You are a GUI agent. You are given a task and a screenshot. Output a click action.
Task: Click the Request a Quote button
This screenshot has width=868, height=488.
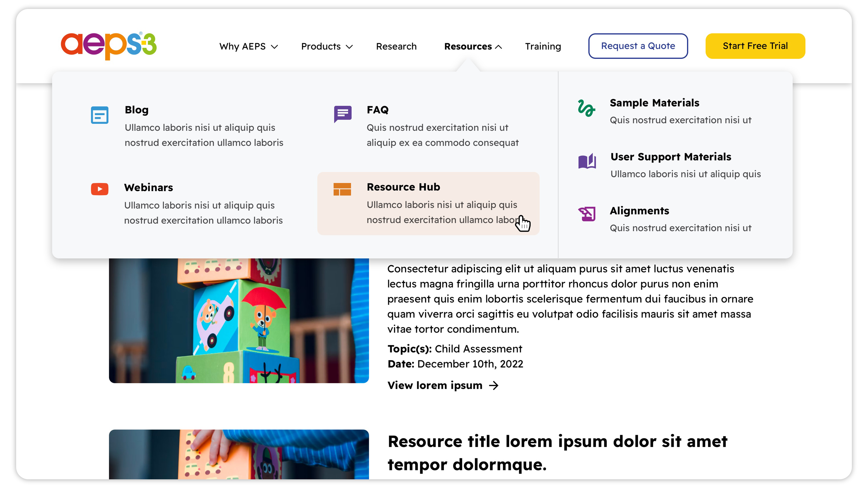[638, 46]
